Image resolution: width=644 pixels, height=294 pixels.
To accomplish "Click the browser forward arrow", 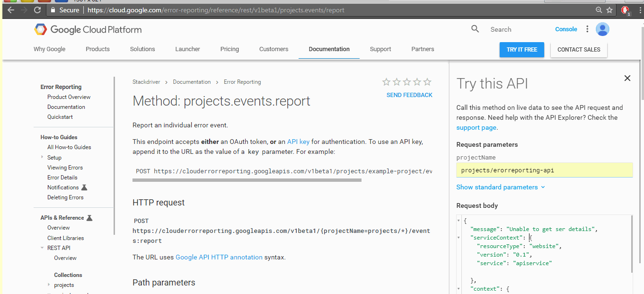I will [x=25, y=10].
